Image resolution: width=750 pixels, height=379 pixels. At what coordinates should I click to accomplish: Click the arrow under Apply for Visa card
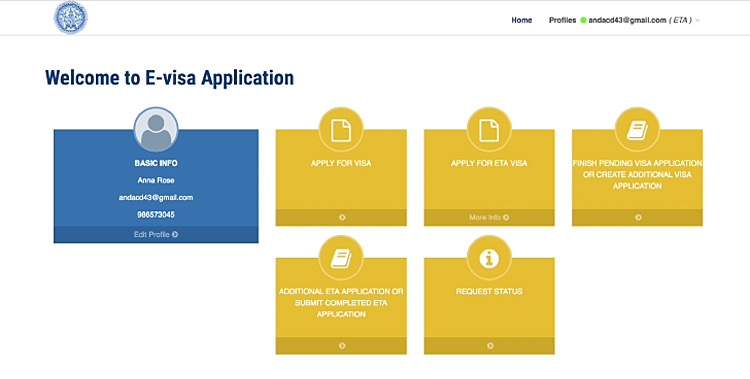(342, 217)
